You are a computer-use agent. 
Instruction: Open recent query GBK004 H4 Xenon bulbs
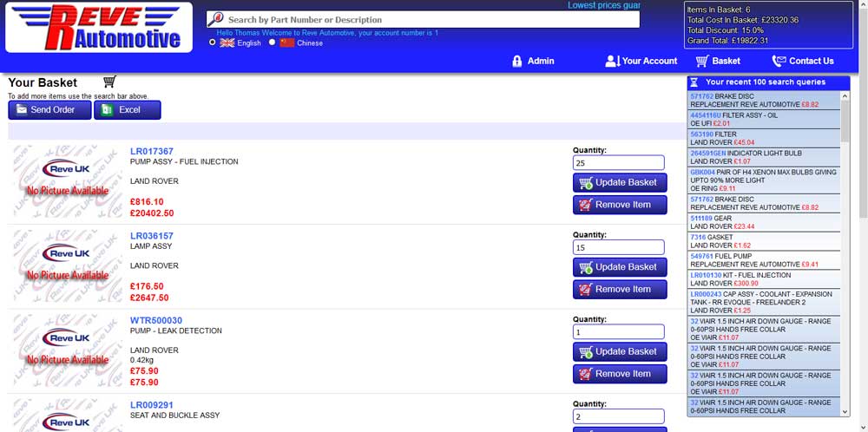pos(765,180)
